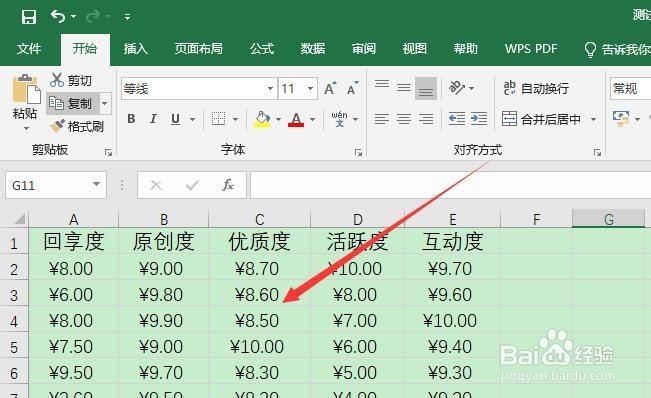This screenshot has height=398, width=651.
Task: Toggle bottom vertical alignment
Action: [x=426, y=88]
